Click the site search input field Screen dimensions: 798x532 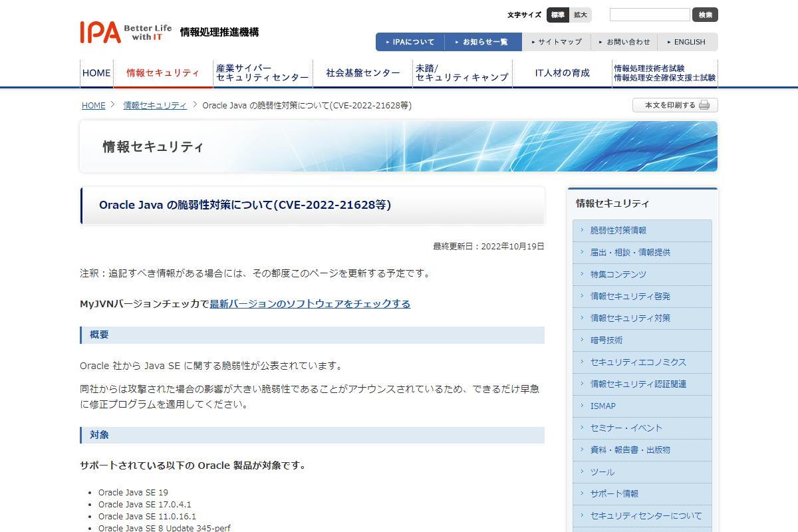[x=650, y=15]
